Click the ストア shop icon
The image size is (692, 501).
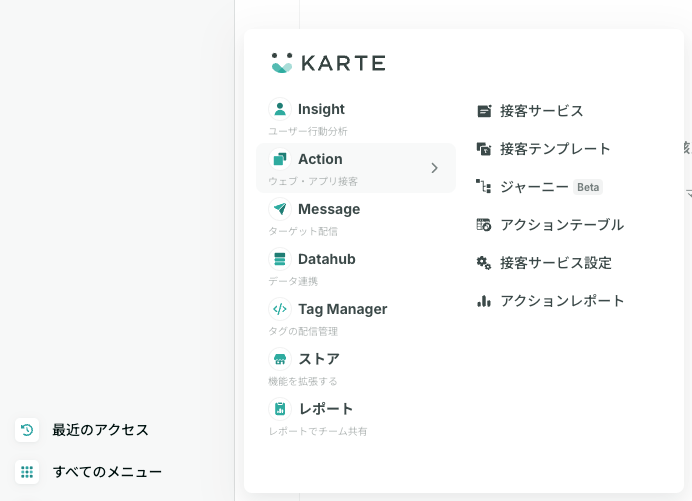click(280, 359)
